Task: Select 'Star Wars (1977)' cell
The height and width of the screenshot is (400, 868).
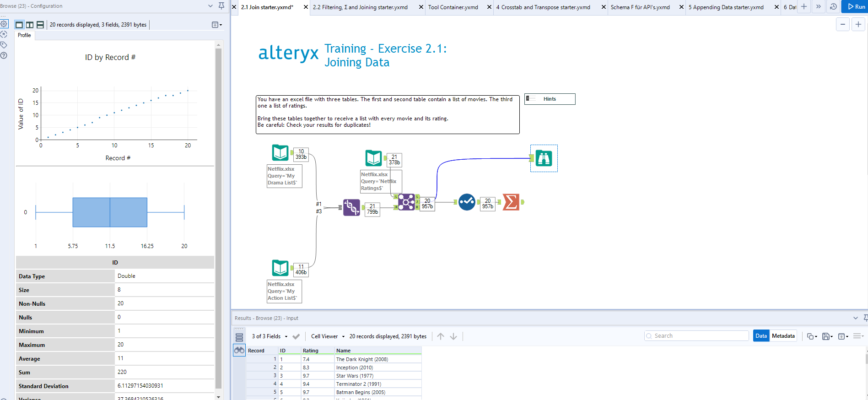Action: 378,376
